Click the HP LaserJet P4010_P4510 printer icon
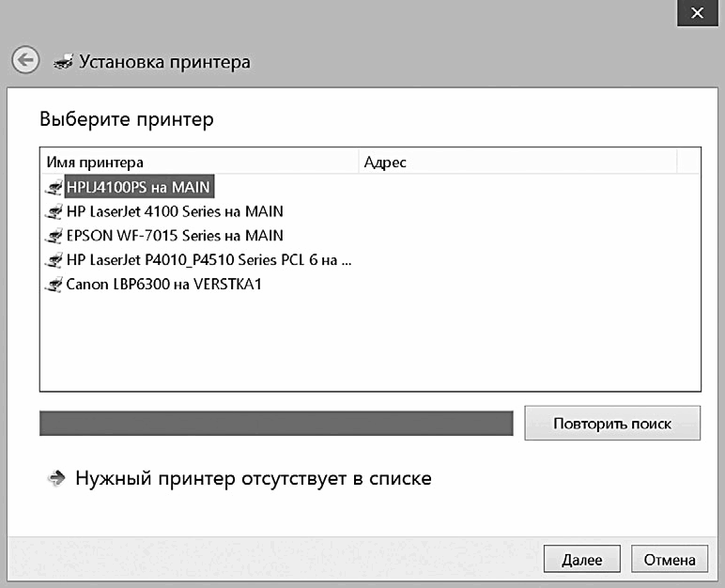Viewport: 725px width, 588px height. [54, 260]
